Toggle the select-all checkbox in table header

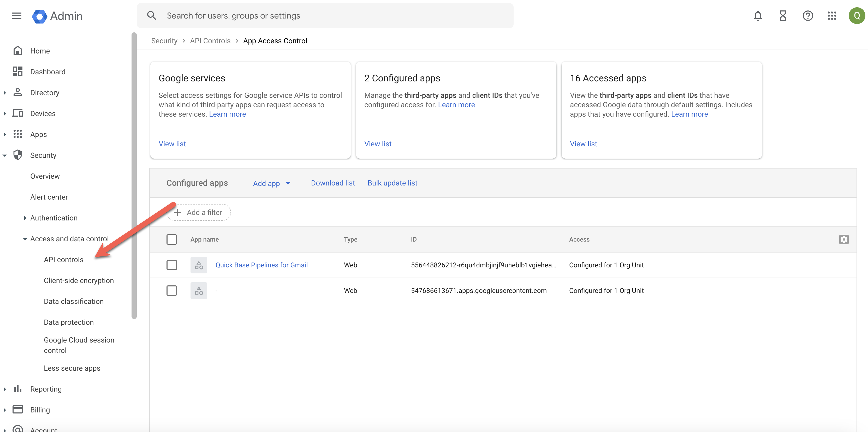[x=172, y=239]
